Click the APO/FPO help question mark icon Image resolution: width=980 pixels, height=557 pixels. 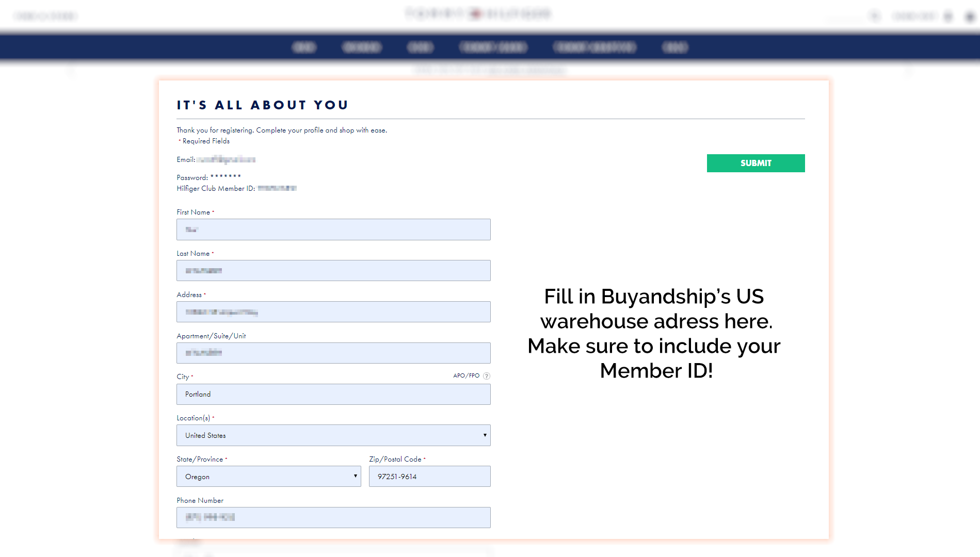point(487,376)
